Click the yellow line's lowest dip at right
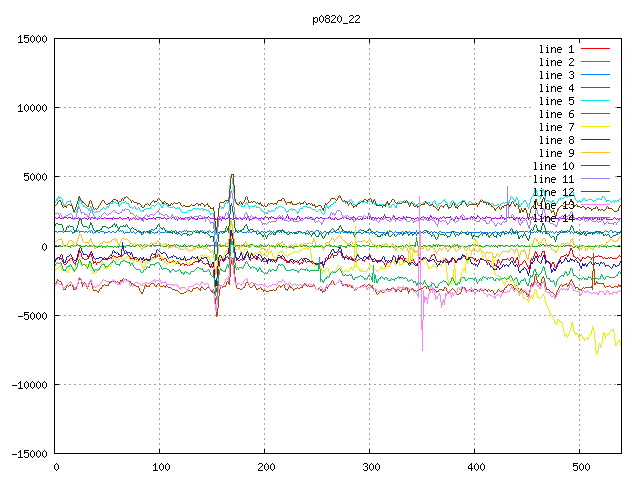Screen dimensions: 640x480 [x=596, y=353]
